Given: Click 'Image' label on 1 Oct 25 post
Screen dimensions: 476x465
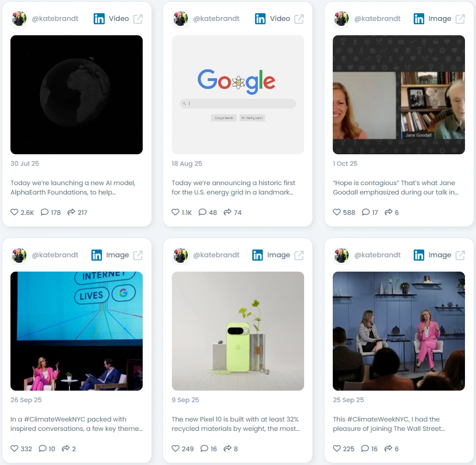Looking at the screenshot, I should [440, 19].
